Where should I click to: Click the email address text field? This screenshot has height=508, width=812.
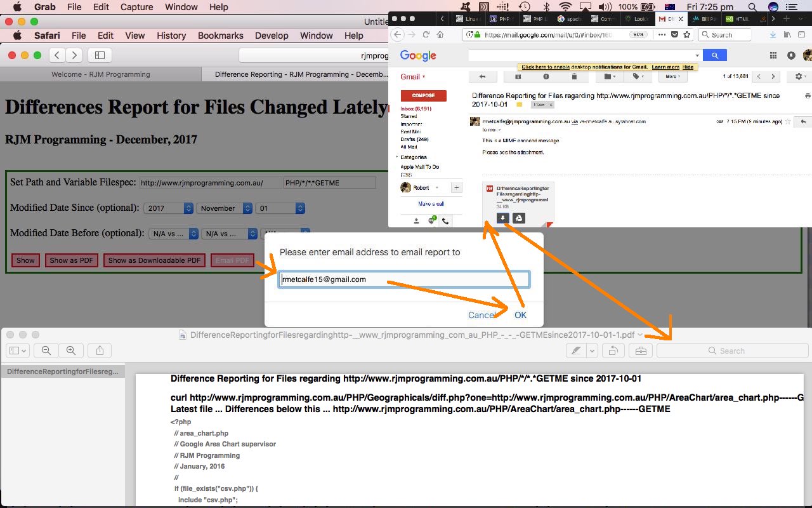coord(403,279)
